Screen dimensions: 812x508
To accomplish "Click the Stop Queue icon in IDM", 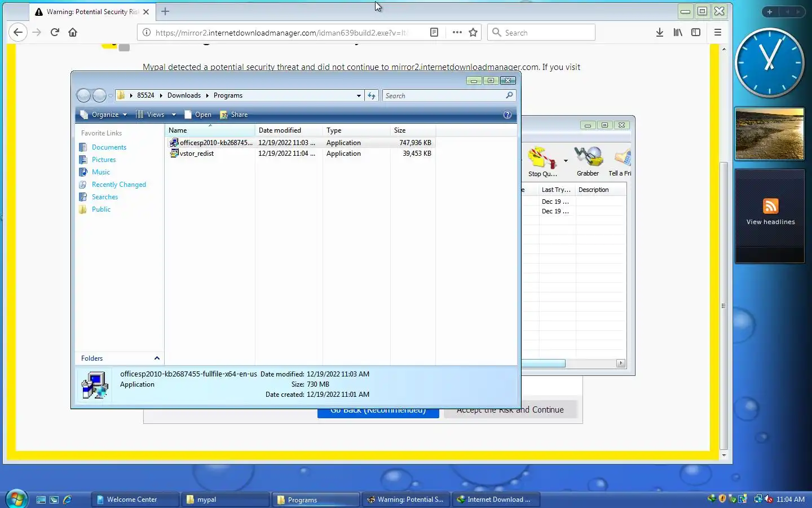I will [x=541, y=161].
